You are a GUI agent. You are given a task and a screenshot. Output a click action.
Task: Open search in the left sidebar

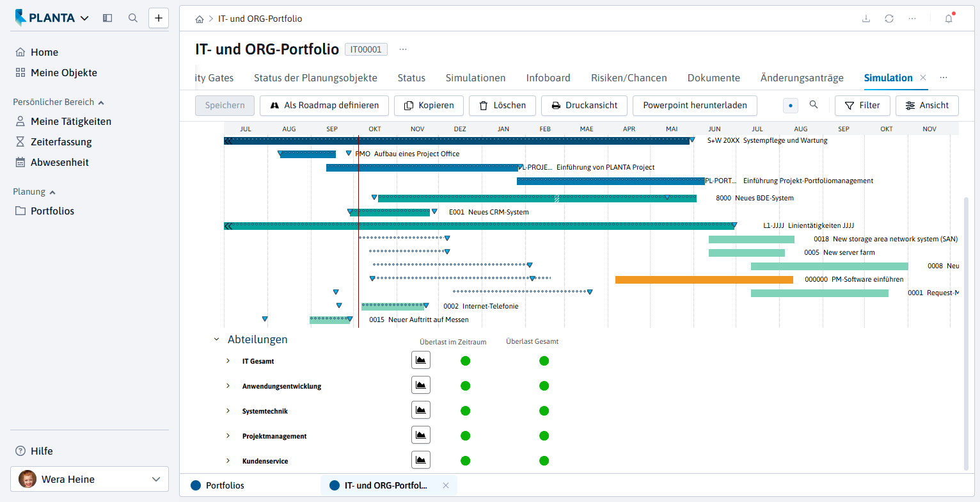click(133, 18)
